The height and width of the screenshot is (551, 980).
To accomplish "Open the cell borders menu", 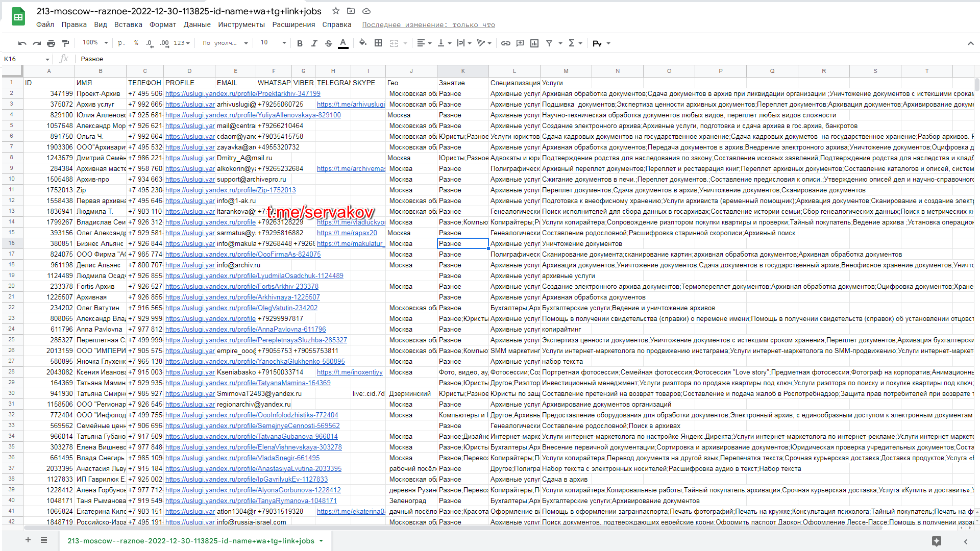I will (378, 43).
